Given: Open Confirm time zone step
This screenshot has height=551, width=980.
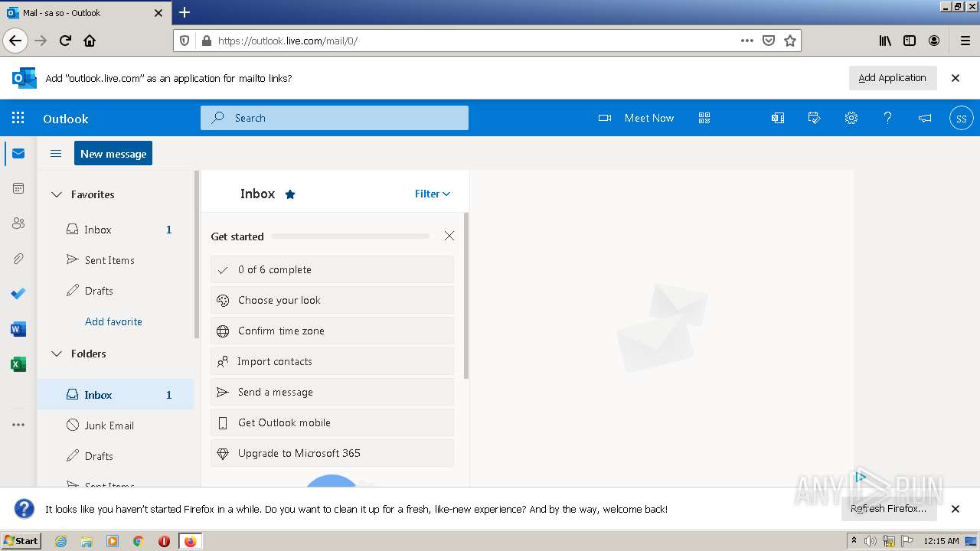Looking at the screenshot, I should coord(332,331).
